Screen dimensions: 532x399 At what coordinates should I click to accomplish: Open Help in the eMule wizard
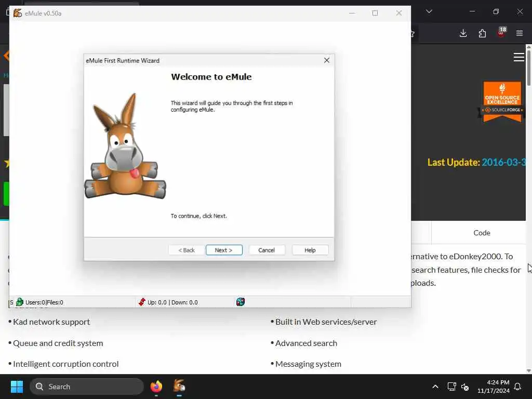310,250
